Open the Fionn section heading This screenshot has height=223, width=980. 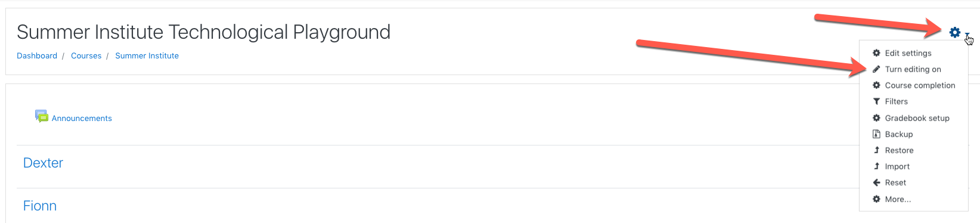pos(40,206)
